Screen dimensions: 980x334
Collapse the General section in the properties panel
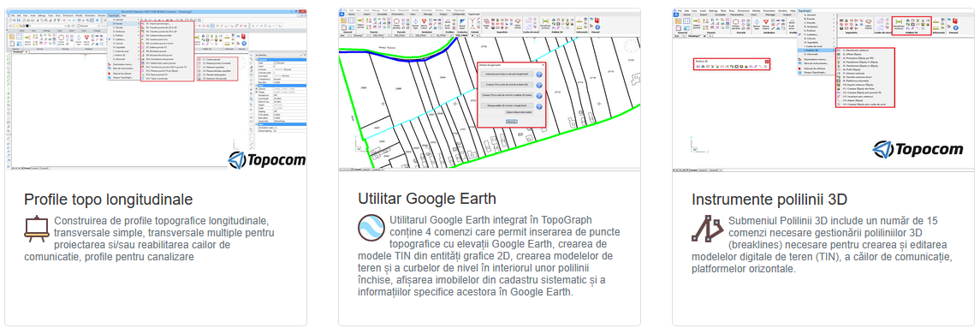(256, 59)
